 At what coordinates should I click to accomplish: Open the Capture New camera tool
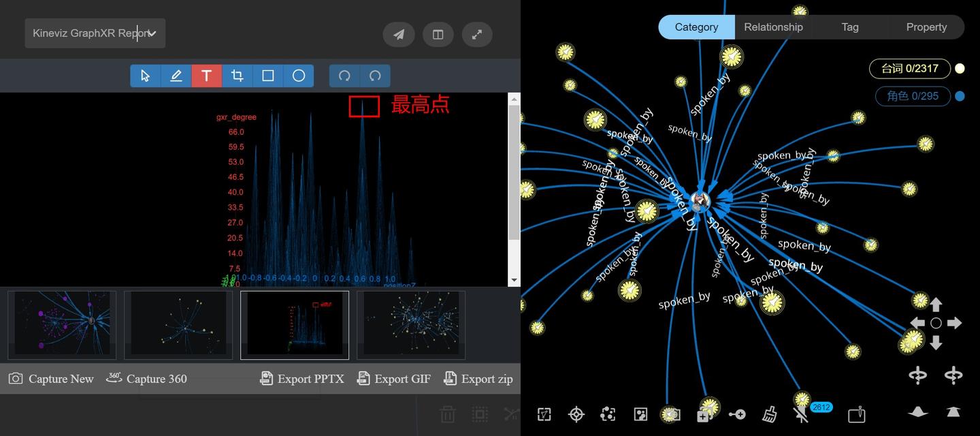click(x=50, y=378)
